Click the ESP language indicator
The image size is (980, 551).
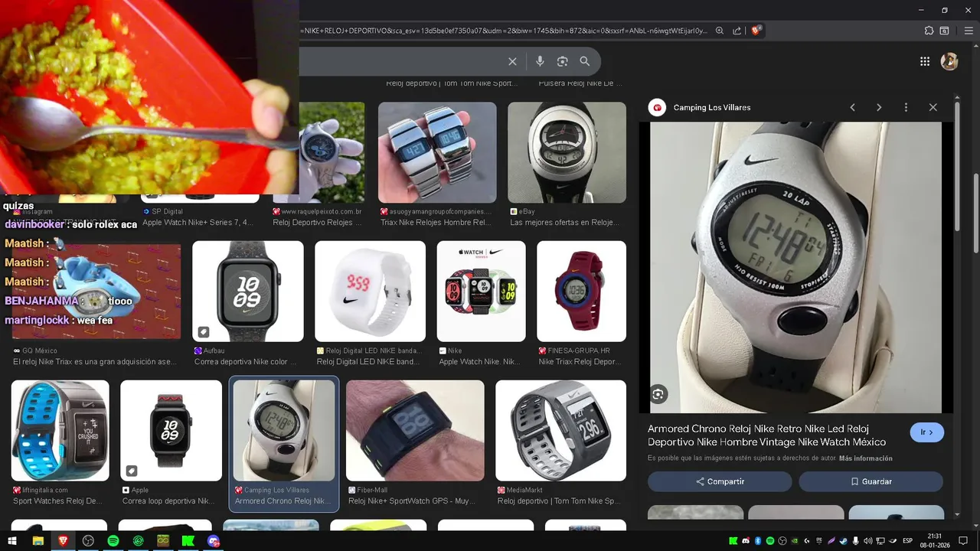pos(908,541)
